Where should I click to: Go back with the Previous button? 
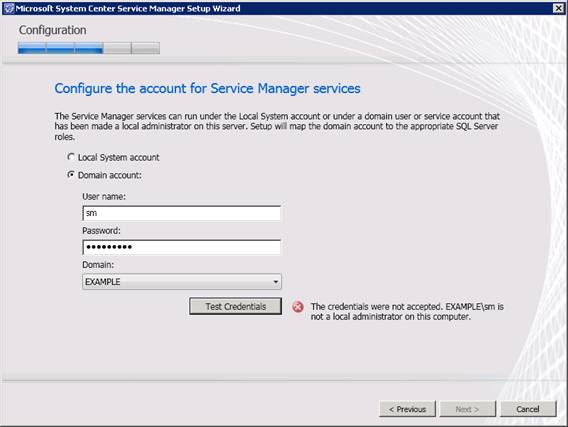pyautogui.click(x=407, y=409)
